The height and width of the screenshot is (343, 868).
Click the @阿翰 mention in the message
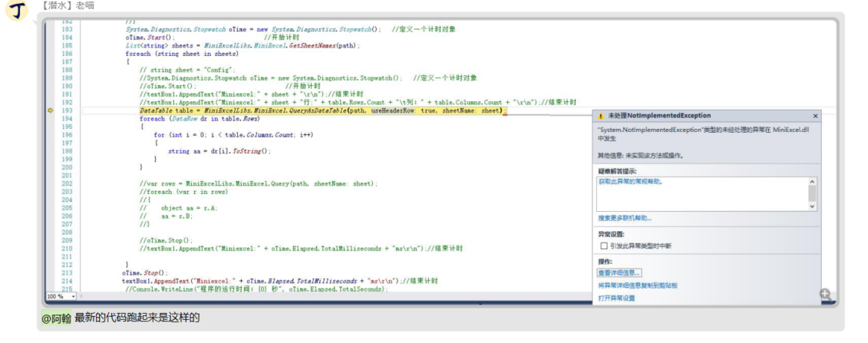click(x=57, y=318)
